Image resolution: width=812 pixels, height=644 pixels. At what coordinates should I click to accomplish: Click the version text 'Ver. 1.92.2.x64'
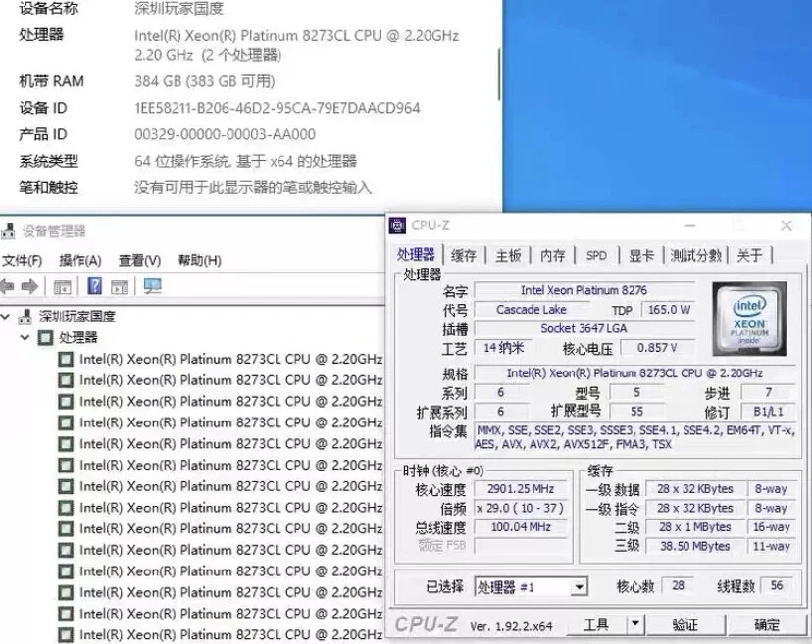(511, 626)
